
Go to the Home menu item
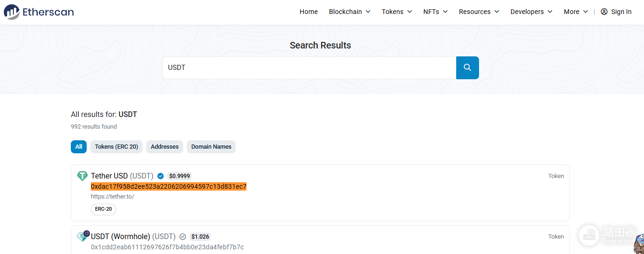click(x=308, y=12)
